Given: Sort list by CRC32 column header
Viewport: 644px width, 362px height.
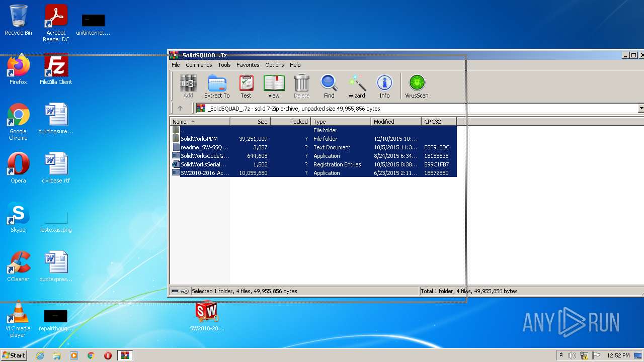Looking at the screenshot, I should click(x=439, y=122).
